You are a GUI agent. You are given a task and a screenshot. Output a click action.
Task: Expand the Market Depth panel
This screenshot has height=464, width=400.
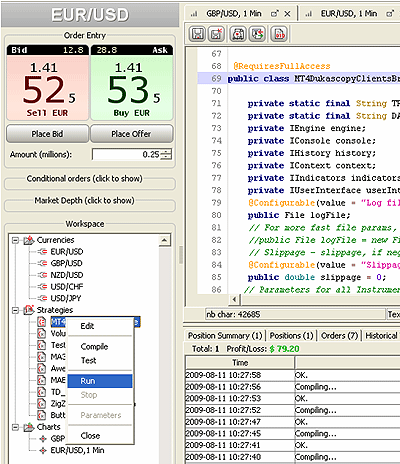pyautogui.click(x=85, y=201)
